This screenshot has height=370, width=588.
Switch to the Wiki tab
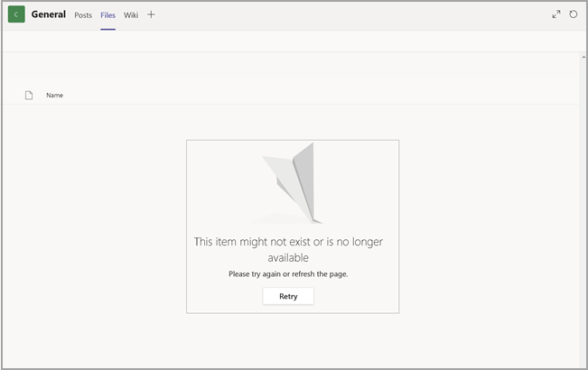tap(131, 15)
